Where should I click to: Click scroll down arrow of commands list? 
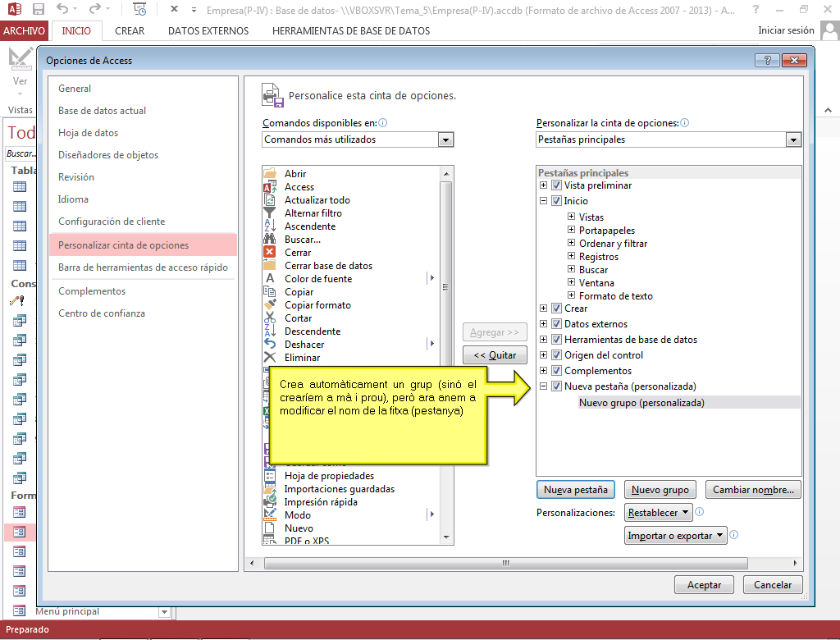[446, 537]
